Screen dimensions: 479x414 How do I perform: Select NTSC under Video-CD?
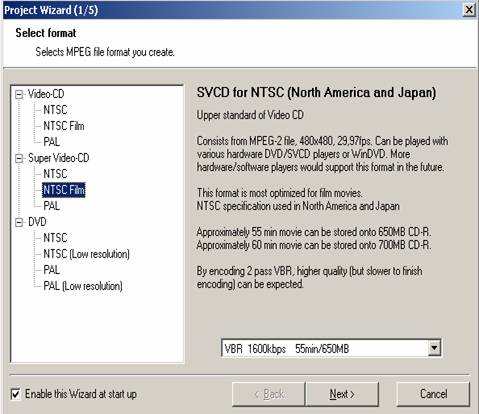point(55,110)
